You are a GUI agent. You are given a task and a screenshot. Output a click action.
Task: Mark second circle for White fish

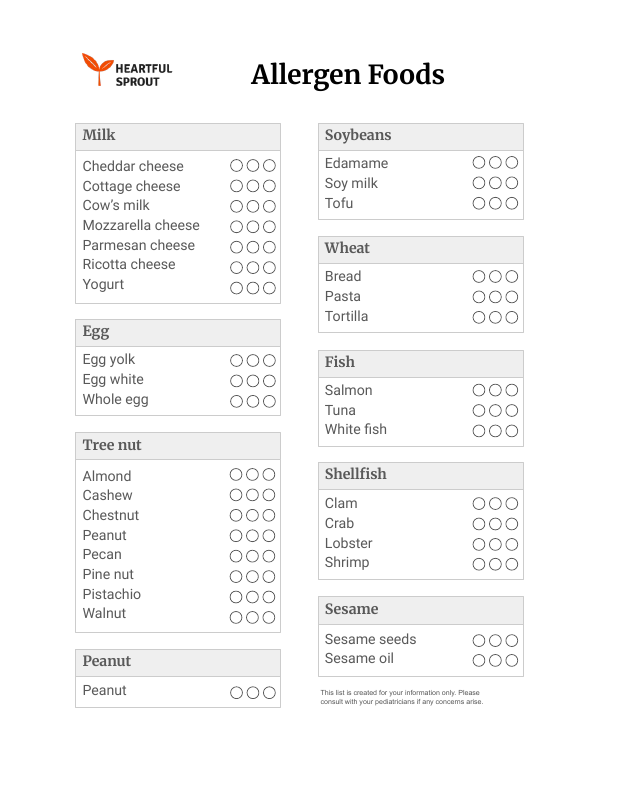(x=495, y=431)
